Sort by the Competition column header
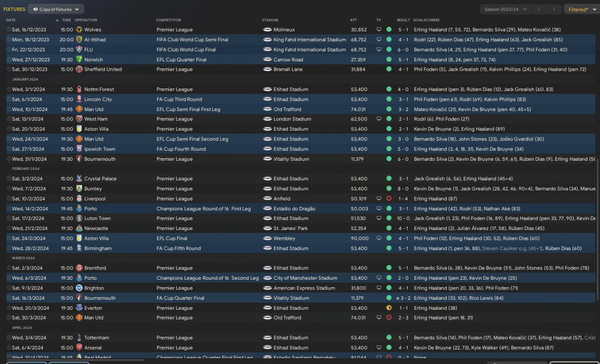This screenshot has height=364, width=600. point(168,20)
